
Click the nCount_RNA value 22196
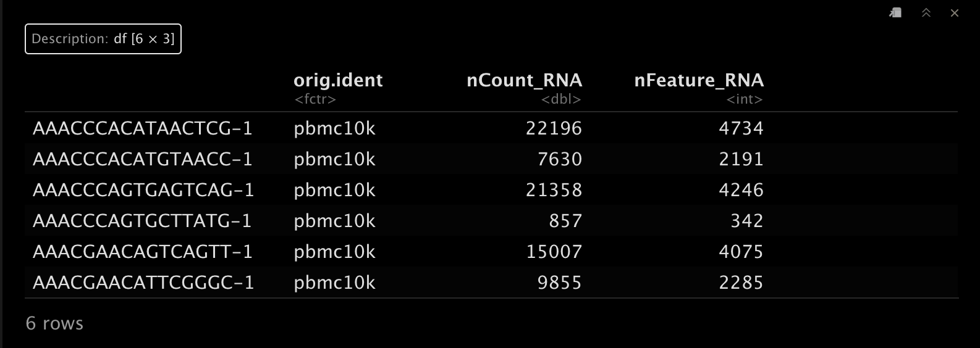pos(554,128)
